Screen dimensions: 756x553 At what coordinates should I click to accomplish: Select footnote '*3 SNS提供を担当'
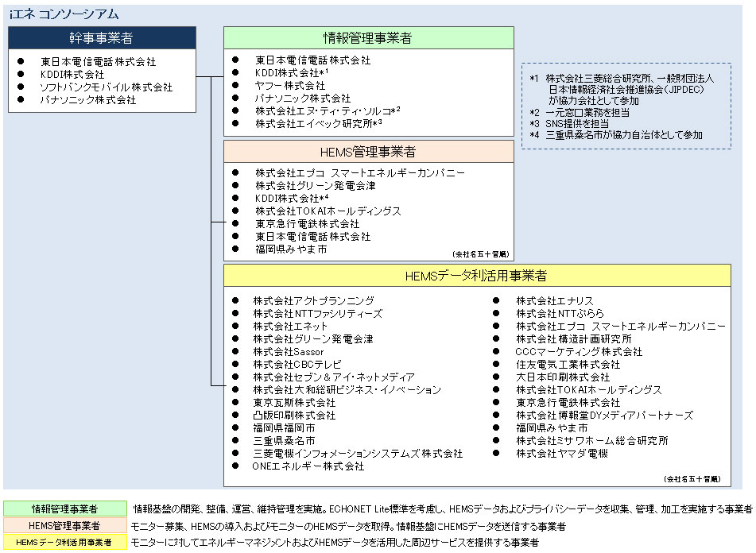click(569, 124)
